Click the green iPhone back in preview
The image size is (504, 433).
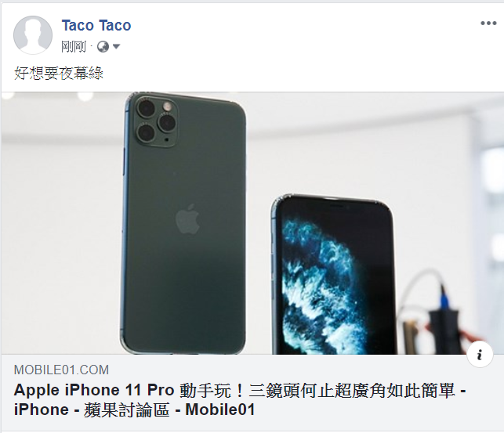pos(183,223)
